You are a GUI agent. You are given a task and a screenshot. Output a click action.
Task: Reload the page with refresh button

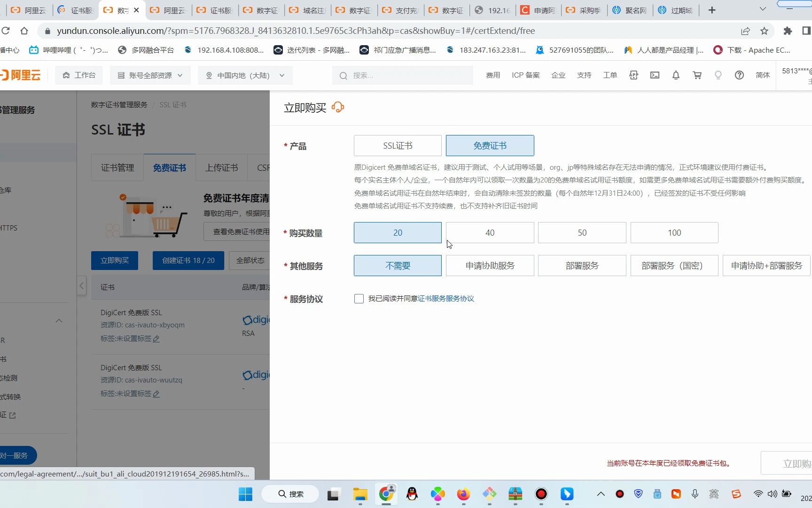click(x=6, y=31)
